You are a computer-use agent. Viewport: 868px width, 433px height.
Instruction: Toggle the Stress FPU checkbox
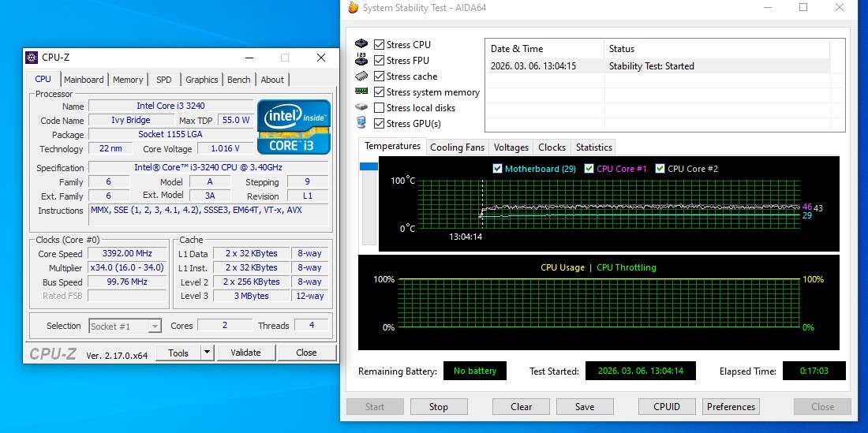coord(380,60)
